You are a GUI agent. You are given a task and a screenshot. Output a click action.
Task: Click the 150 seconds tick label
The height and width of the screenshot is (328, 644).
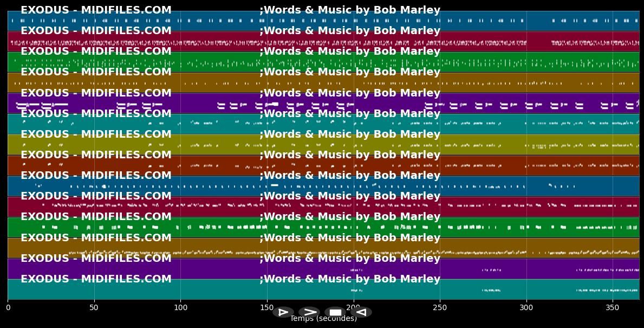point(267,307)
